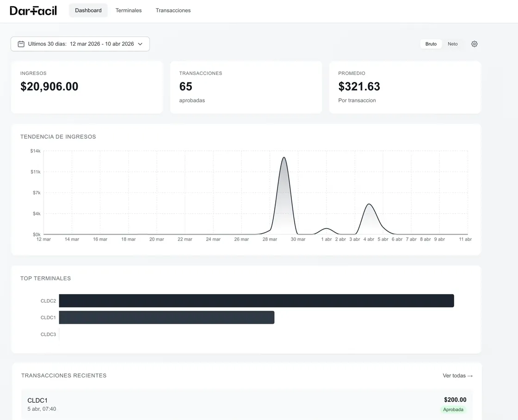This screenshot has width=518, height=420.
Task: Switch to Neto view
Action: tap(453, 44)
